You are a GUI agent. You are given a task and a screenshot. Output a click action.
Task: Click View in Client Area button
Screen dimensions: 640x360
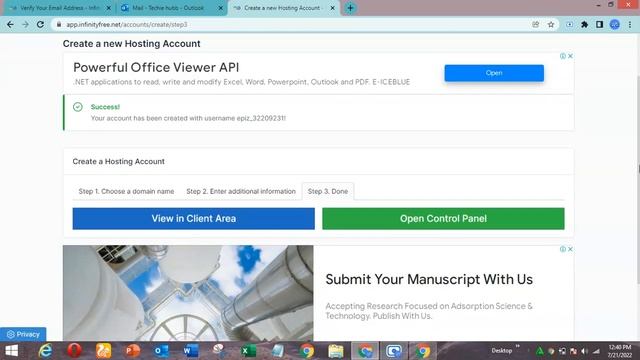[x=193, y=218]
